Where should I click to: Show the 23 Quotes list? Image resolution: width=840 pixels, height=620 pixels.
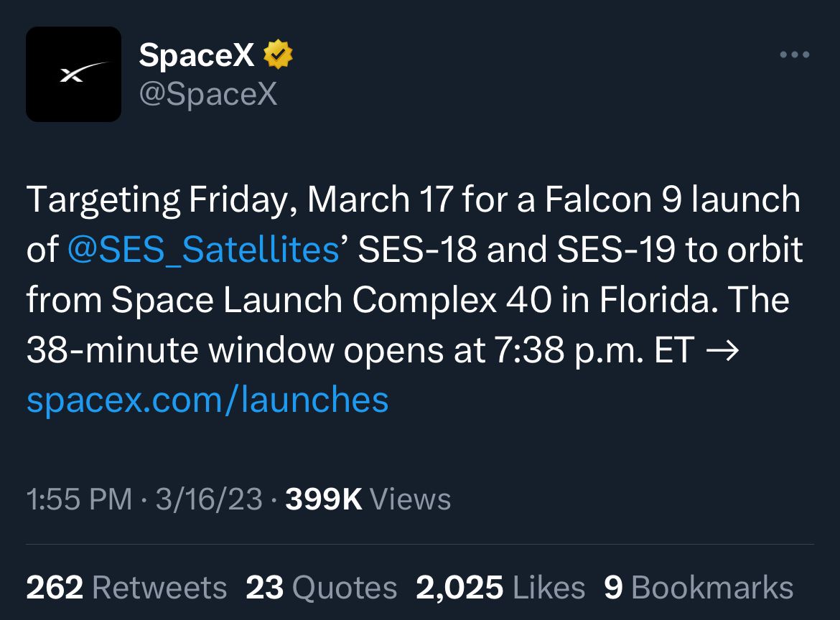[322, 587]
